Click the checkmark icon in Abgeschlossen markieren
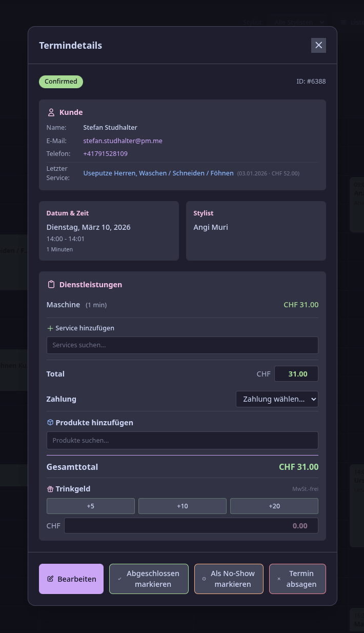 [119, 578]
